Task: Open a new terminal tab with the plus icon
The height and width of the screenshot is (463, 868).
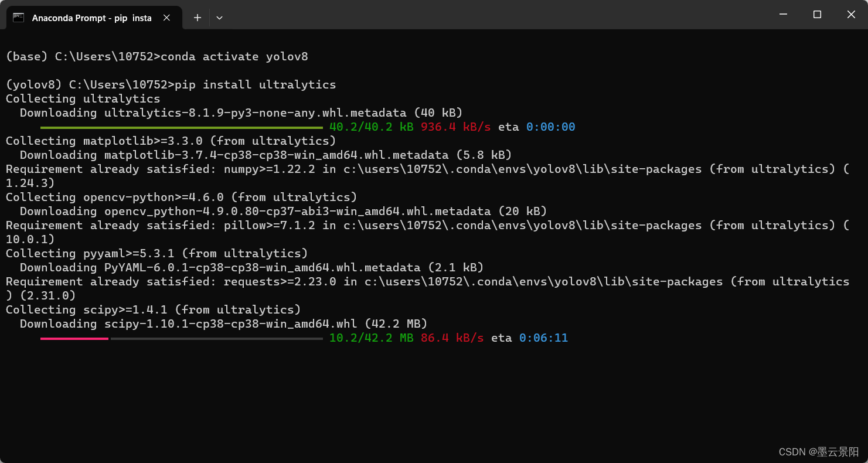Action: coord(197,18)
